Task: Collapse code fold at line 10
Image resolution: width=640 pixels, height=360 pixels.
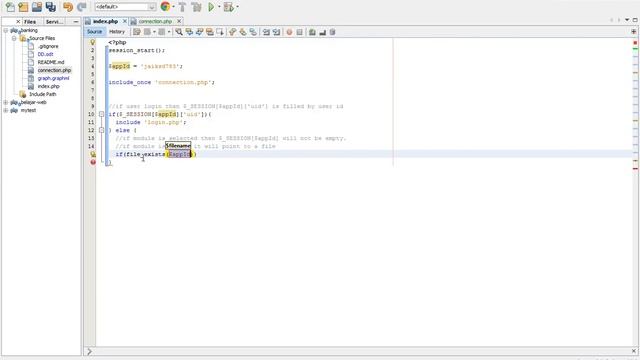Action: pos(102,114)
